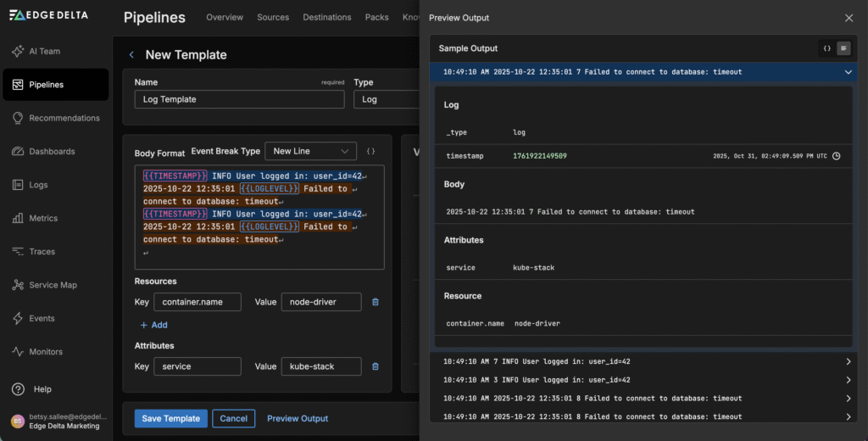This screenshot has height=441, width=868.
Task: Close the Preview Output panel
Action: tap(849, 18)
